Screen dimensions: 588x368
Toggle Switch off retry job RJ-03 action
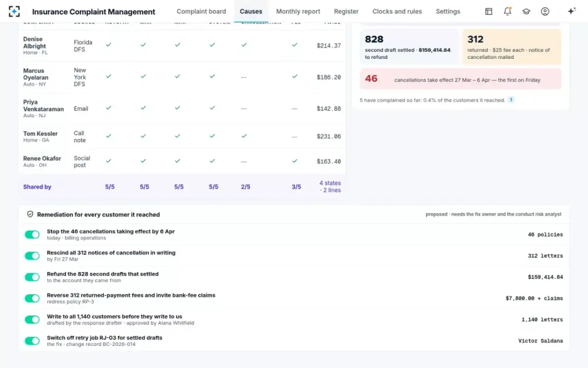tap(32, 341)
